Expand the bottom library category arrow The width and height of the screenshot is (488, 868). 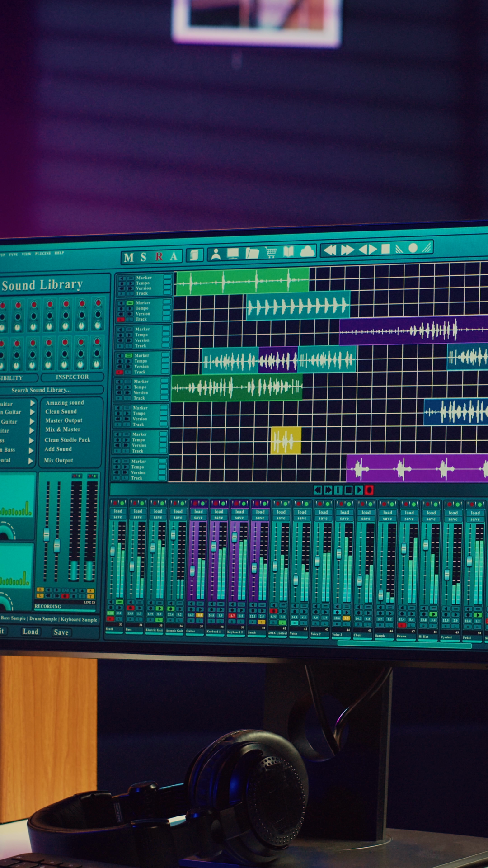[31, 461]
